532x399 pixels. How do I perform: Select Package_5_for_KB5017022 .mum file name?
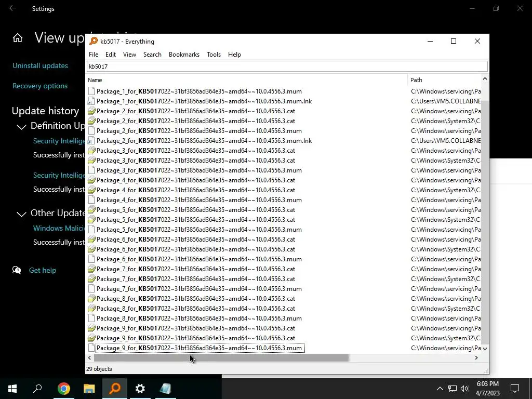[x=199, y=229]
